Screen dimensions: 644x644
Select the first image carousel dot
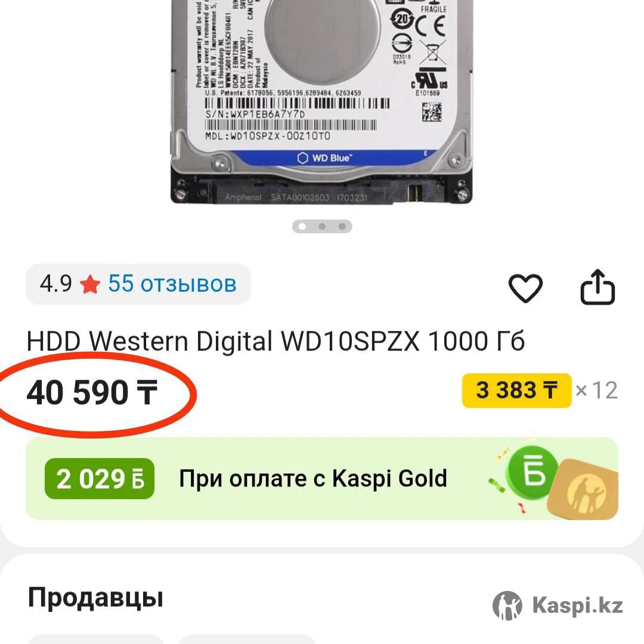tap(302, 227)
